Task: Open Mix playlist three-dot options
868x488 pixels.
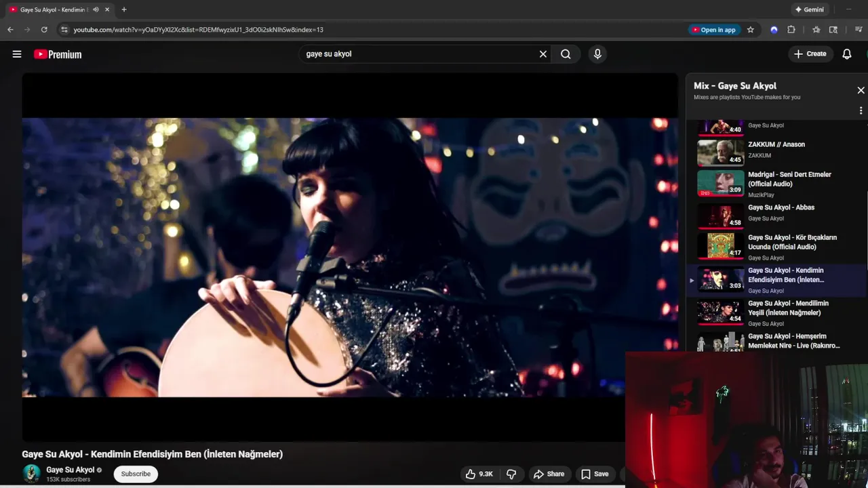Action: [x=861, y=110]
